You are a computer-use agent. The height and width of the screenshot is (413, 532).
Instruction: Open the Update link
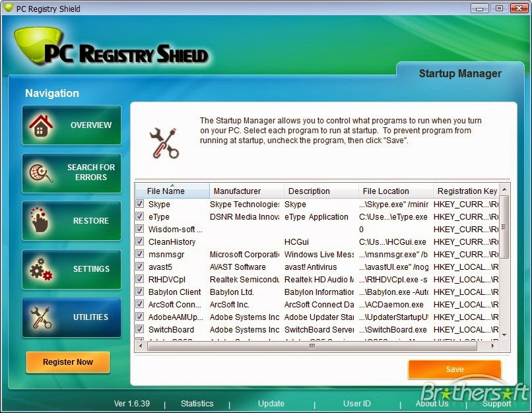point(271,404)
